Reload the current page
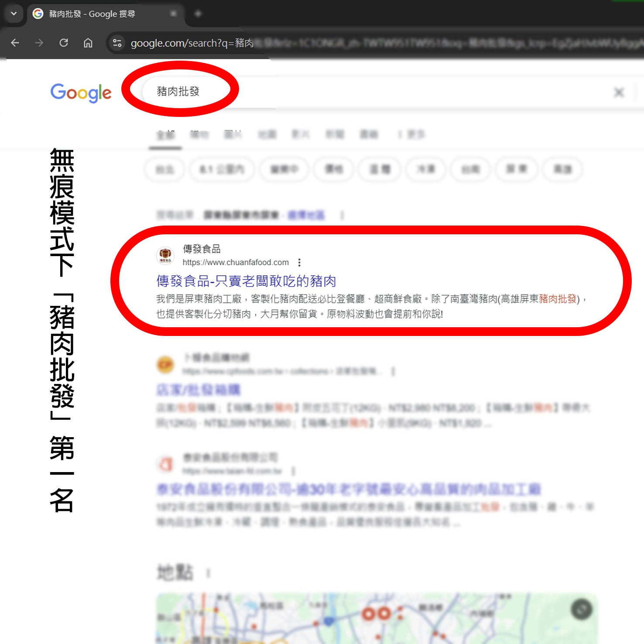 pyautogui.click(x=64, y=43)
